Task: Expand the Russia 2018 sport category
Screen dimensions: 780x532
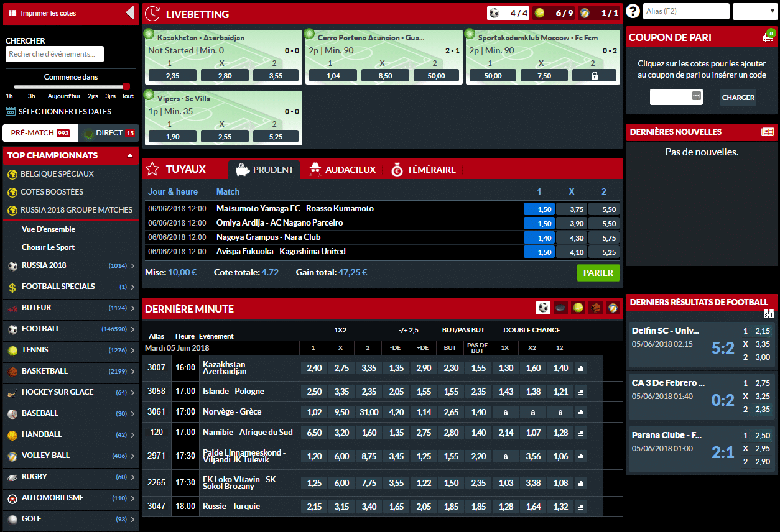Action: [71, 265]
